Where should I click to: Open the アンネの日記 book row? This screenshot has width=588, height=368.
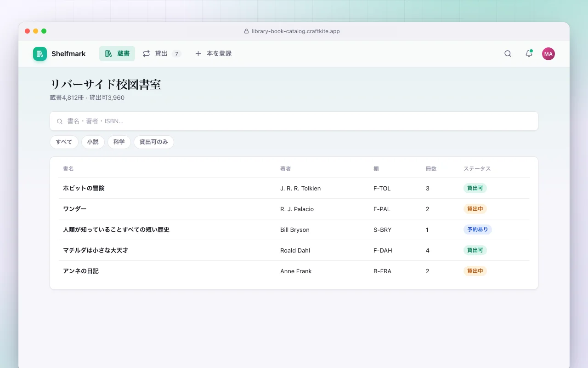[294, 271]
